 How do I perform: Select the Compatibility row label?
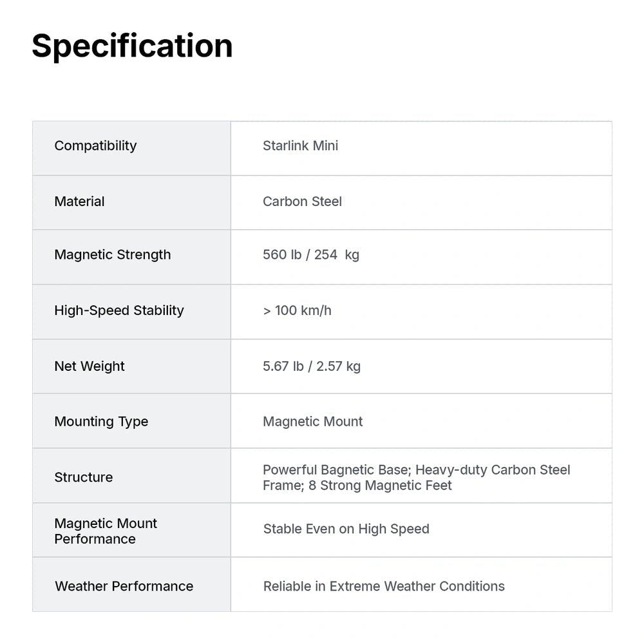click(95, 146)
